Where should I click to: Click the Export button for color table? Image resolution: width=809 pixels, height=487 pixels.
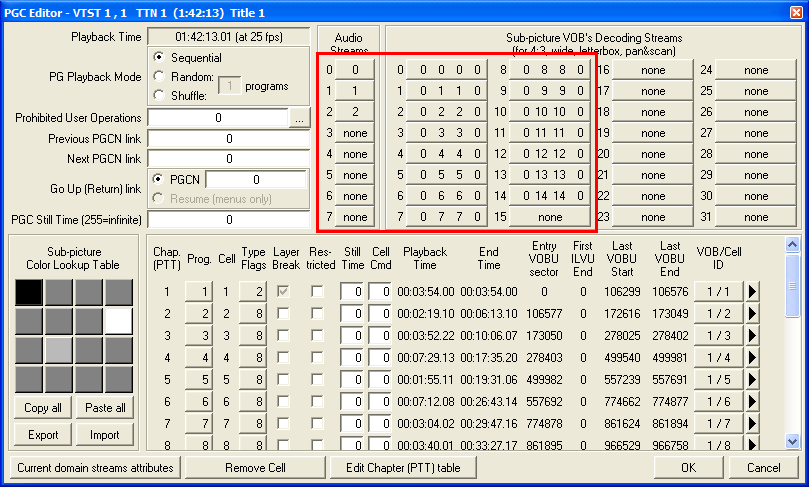(43, 435)
